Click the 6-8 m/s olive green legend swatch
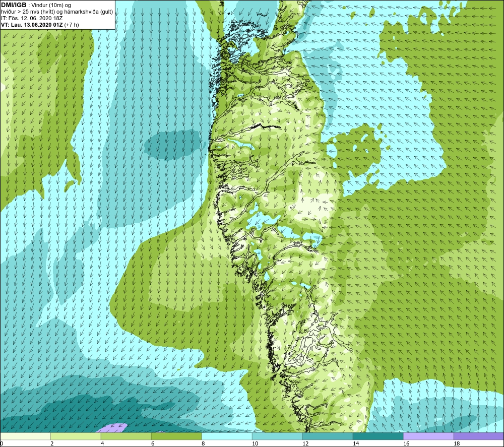 (176, 436)
